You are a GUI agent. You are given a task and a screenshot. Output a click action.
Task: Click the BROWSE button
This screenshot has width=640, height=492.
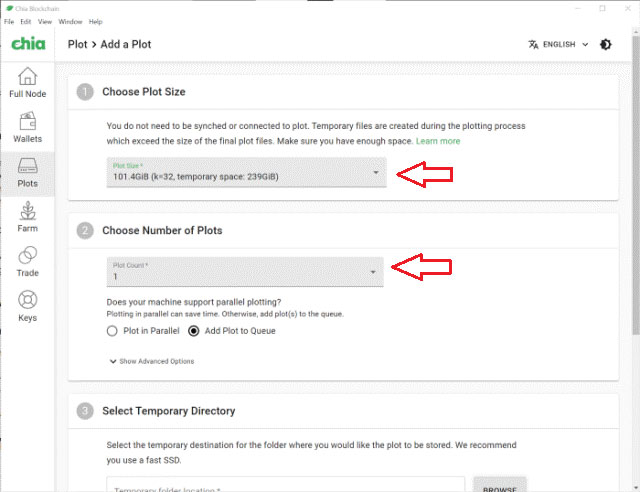(500, 486)
